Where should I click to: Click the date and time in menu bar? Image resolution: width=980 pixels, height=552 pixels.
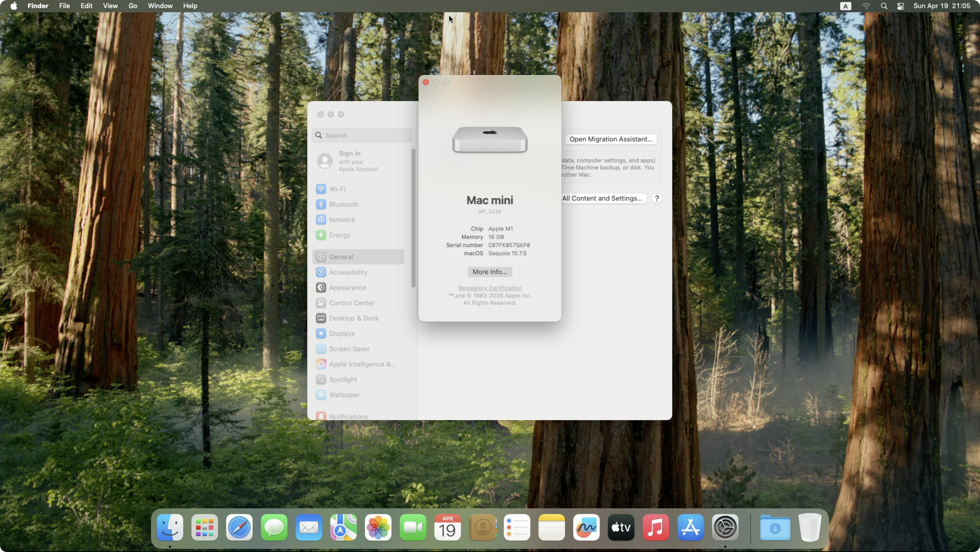(942, 6)
